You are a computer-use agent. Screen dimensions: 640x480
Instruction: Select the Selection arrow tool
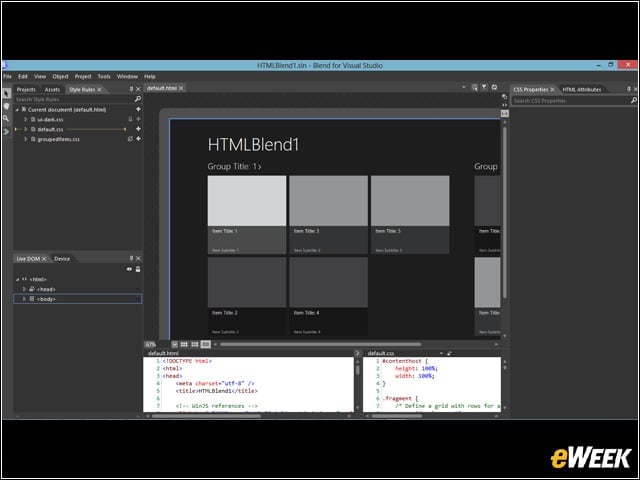[6, 93]
